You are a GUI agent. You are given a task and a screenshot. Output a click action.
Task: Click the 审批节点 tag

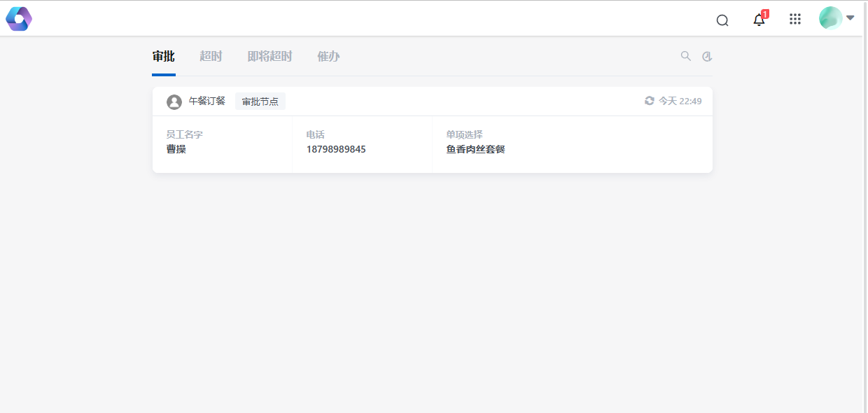(x=260, y=101)
